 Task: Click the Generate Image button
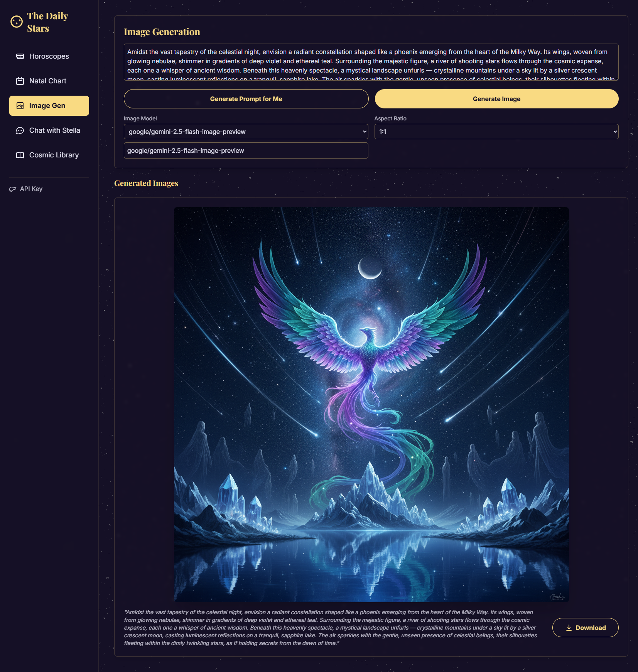(497, 99)
